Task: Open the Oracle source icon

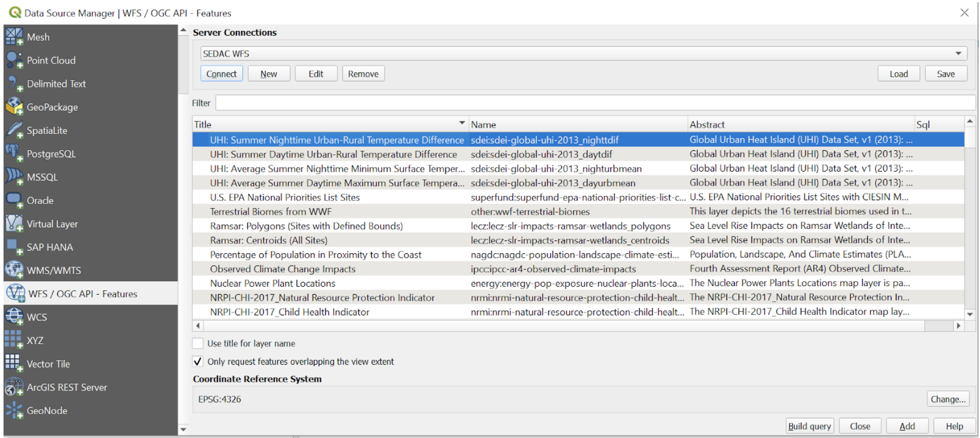Action: click(x=14, y=201)
